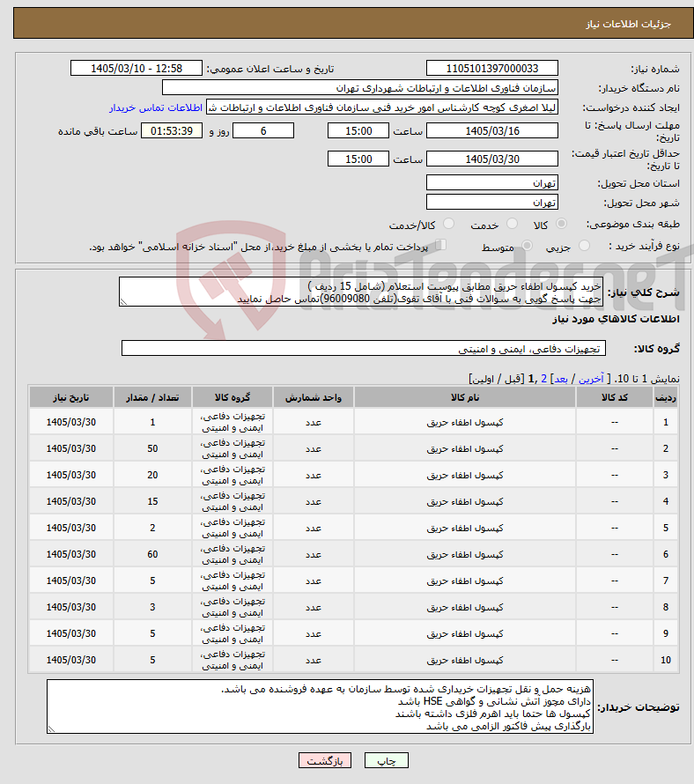The width and height of the screenshot is (694, 784).
Task: Click the جزئیات اطلاعات نیاز page header
Action: coord(629,24)
